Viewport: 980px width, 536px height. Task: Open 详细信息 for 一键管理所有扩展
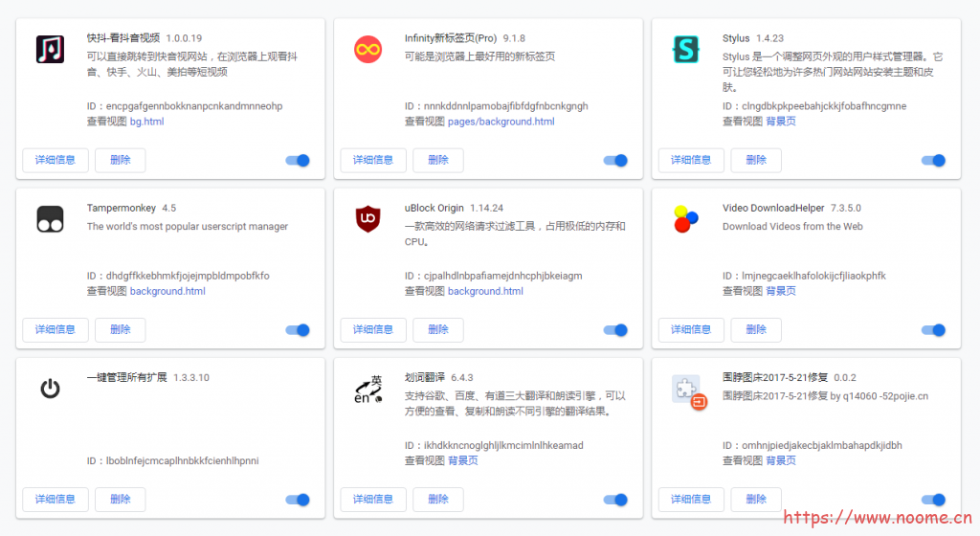55,499
